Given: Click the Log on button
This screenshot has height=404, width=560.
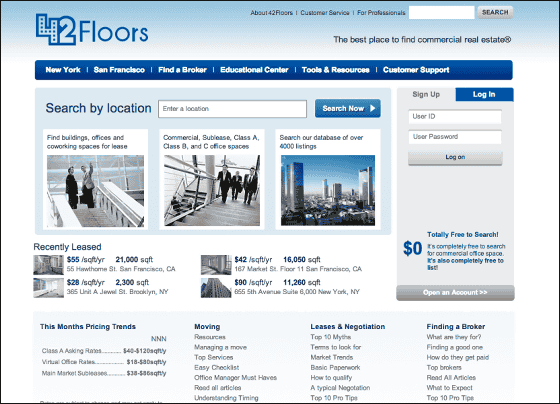Looking at the screenshot, I should (x=455, y=158).
